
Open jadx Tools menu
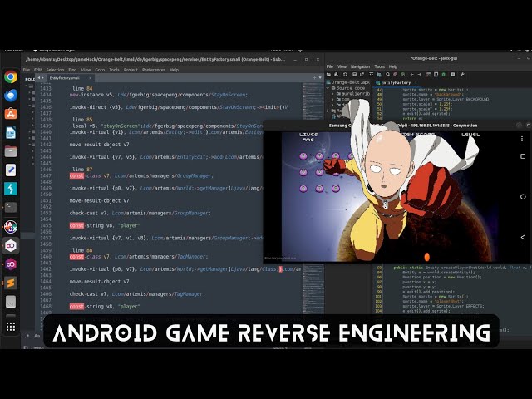(379, 66)
